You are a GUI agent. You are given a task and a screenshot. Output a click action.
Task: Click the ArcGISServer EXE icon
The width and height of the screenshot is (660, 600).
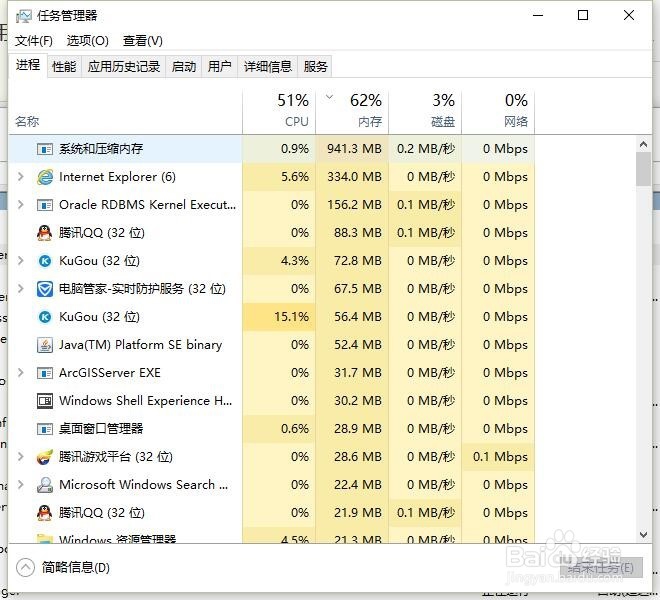45,373
